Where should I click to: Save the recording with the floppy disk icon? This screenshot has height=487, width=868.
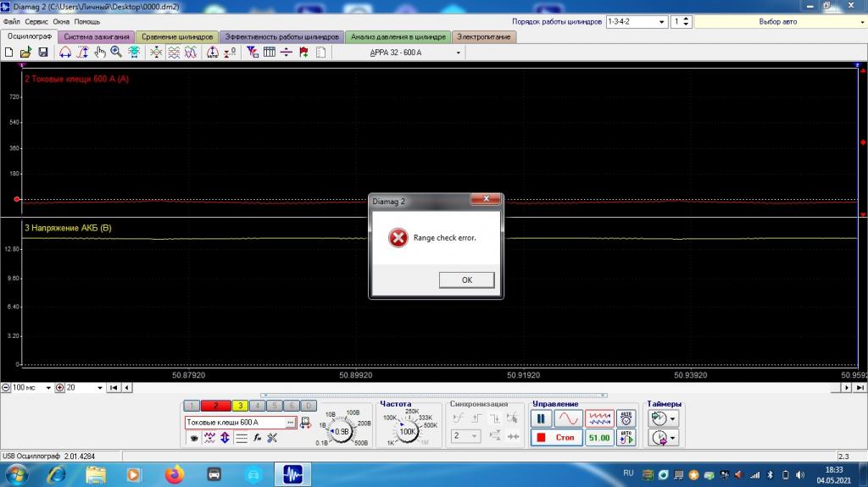tap(43, 53)
